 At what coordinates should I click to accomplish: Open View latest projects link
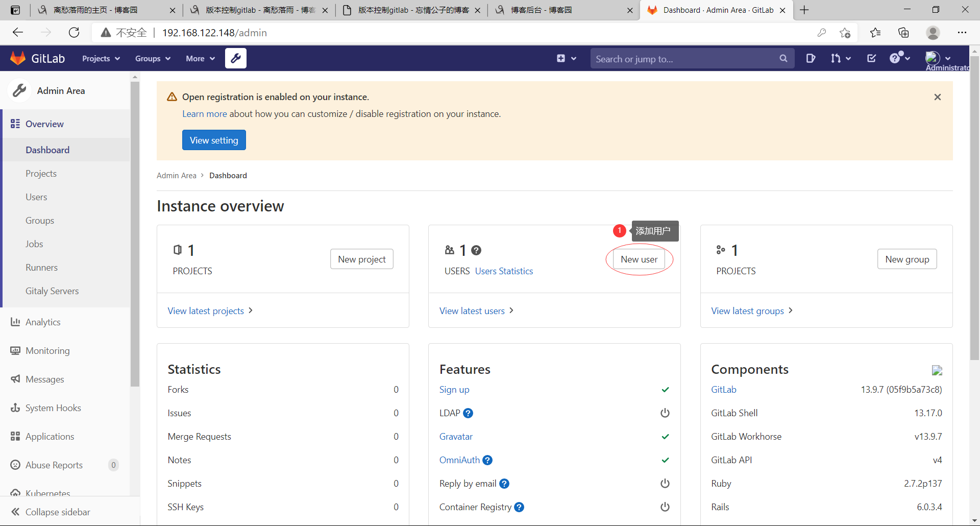point(210,311)
